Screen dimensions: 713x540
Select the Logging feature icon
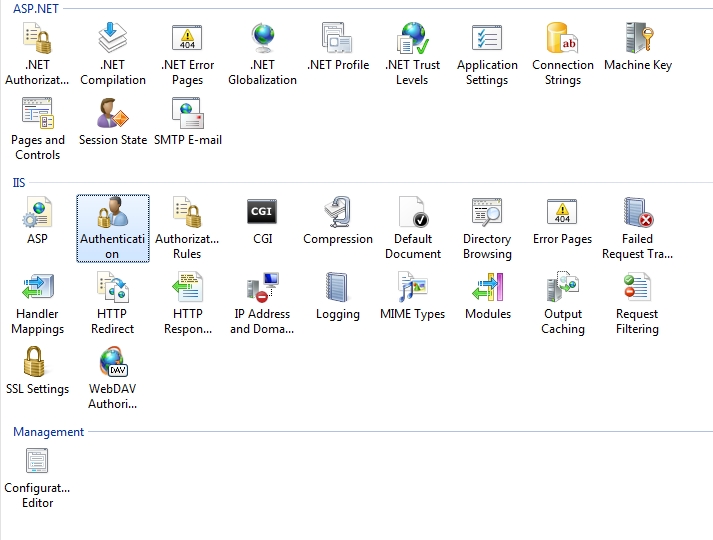click(x=337, y=287)
